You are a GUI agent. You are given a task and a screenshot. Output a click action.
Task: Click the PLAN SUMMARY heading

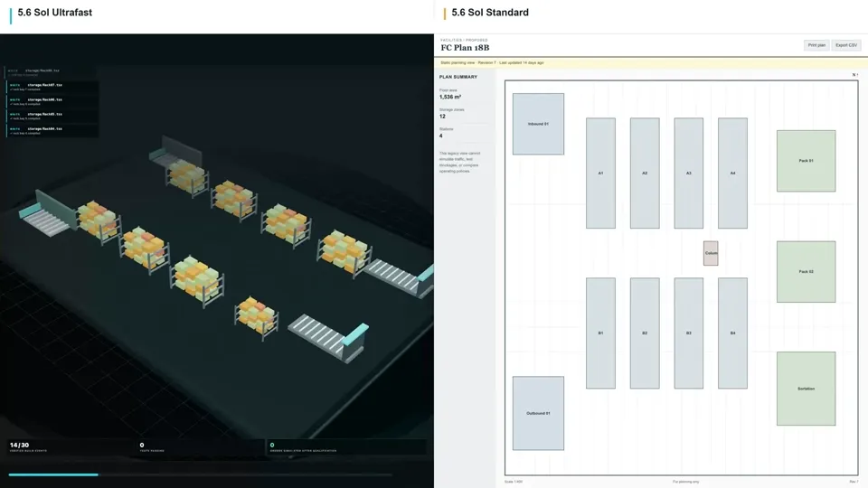click(x=458, y=77)
